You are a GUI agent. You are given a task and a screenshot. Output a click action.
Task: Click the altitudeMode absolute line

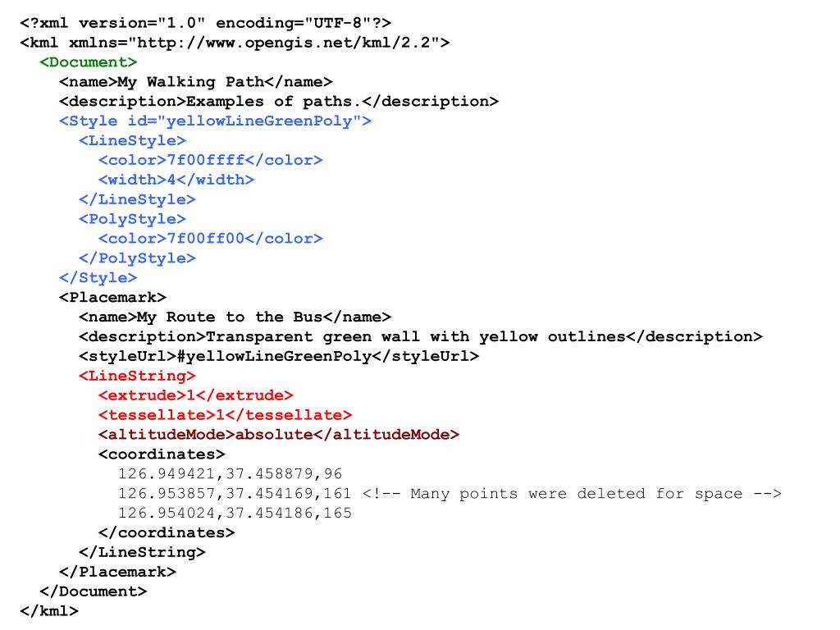point(279,435)
